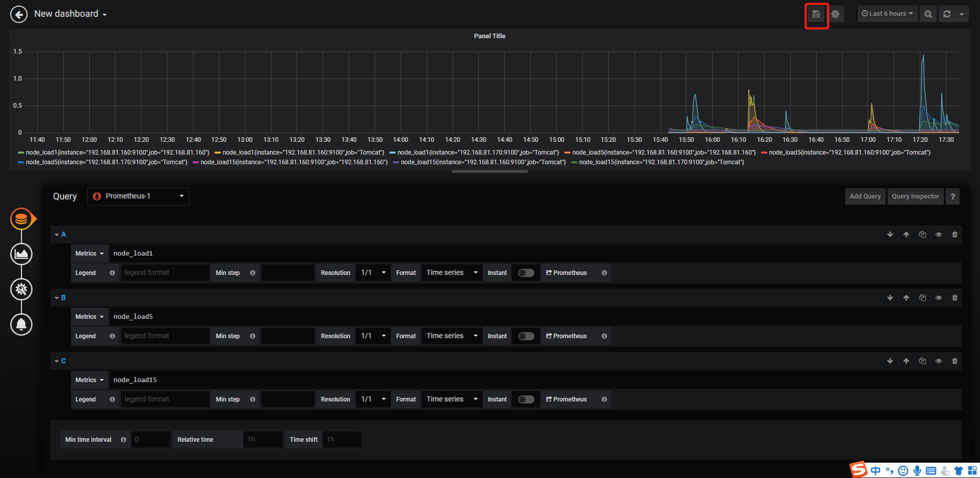Screen dimensions: 980x478
Task: Open query help question mark button
Action: (952, 196)
